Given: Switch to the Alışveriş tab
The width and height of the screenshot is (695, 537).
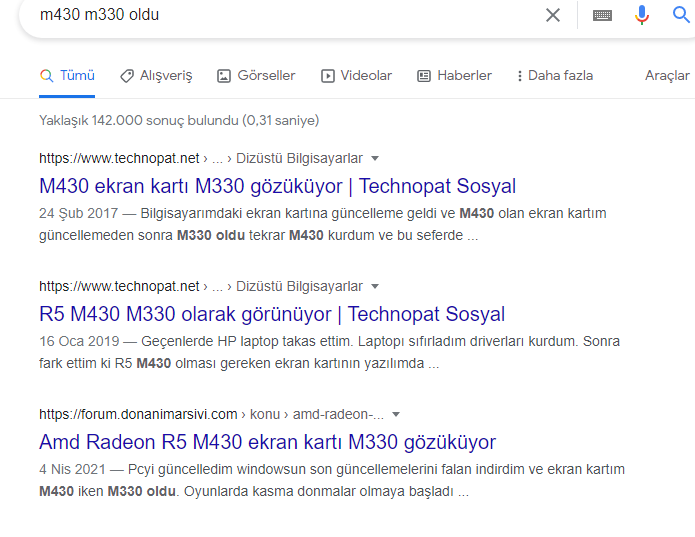Looking at the screenshot, I should (156, 75).
